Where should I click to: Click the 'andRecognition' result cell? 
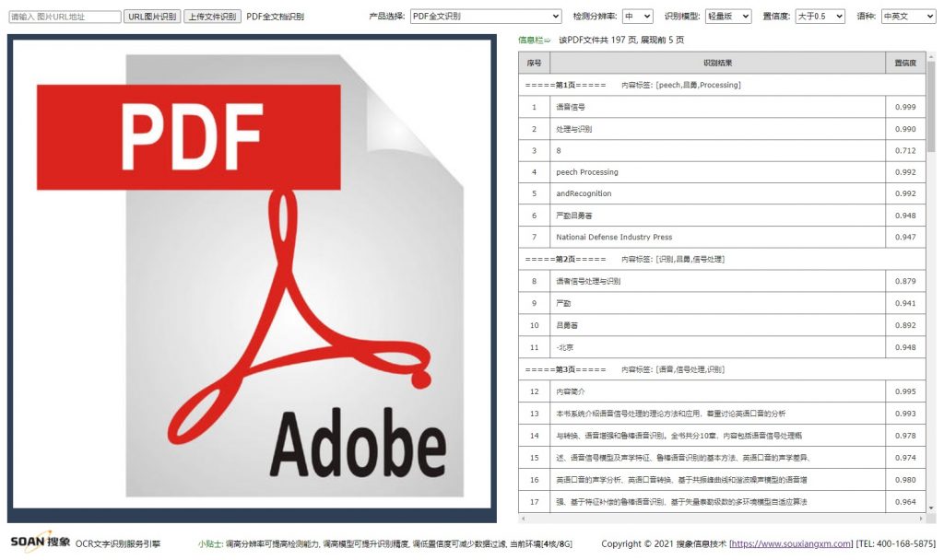717,193
